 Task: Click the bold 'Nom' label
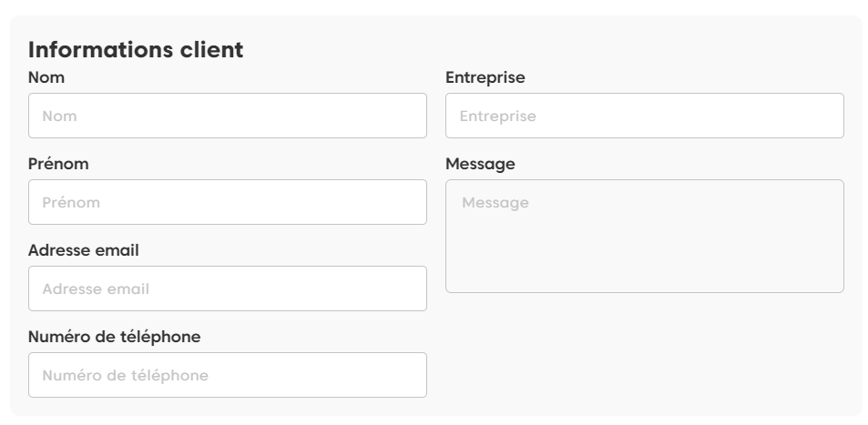click(46, 78)
